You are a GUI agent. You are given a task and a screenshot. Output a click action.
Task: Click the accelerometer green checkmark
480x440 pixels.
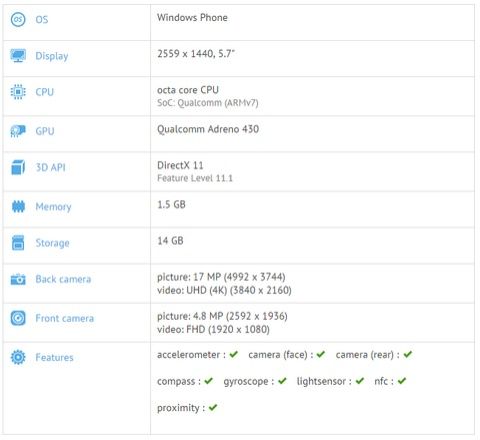pyautogui.click(x=234, y=354)
